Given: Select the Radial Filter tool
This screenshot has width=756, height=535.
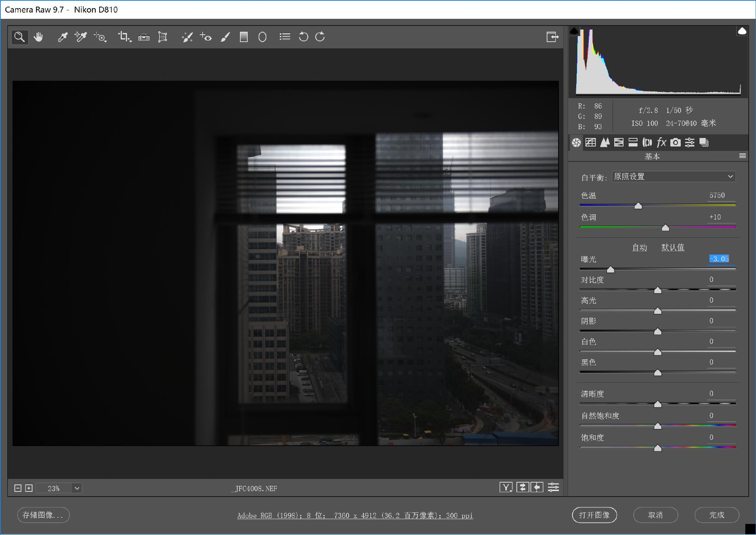Looking at the screenshot, I should pyautogui.click(x=262, y=37).
